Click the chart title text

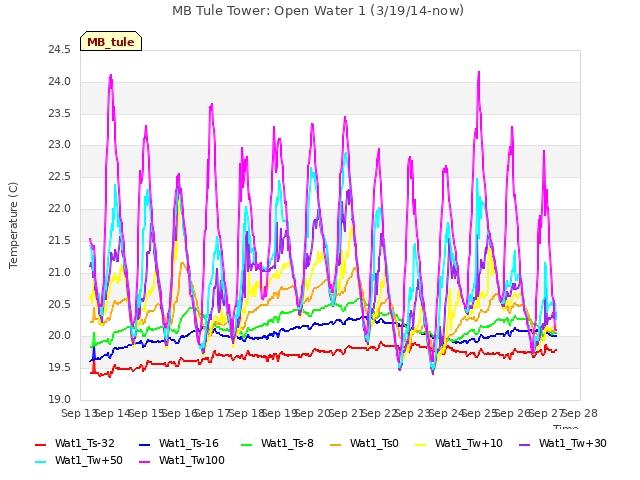click(318, 11)
